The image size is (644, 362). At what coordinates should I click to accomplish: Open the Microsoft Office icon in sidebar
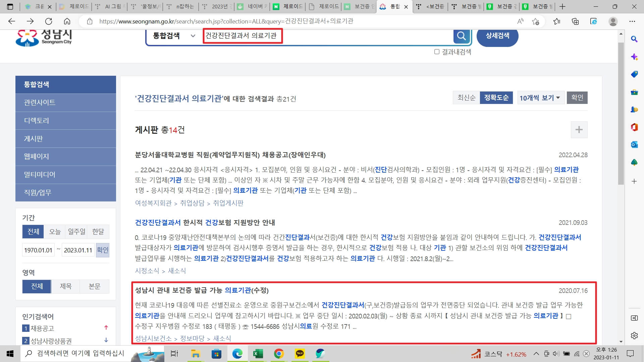(634, 127)
